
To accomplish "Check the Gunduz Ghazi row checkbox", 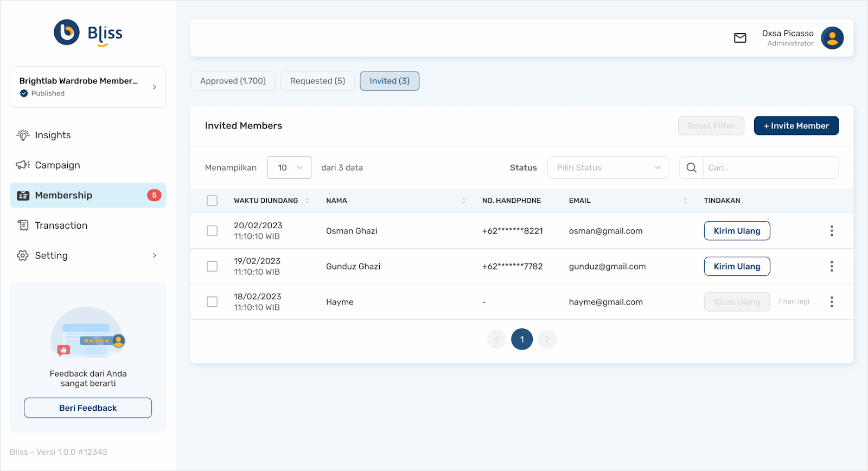I will [212, 266].
